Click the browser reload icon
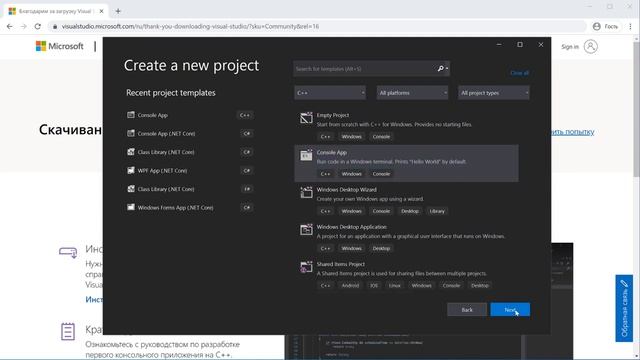Screen dimensions: 640x360 pyautogui.click(x=38, y=26)
